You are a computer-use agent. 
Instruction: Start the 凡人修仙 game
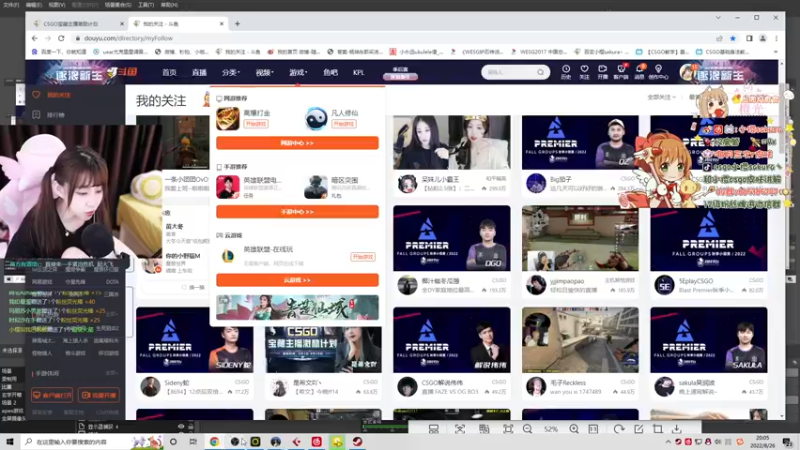(344, 124)
